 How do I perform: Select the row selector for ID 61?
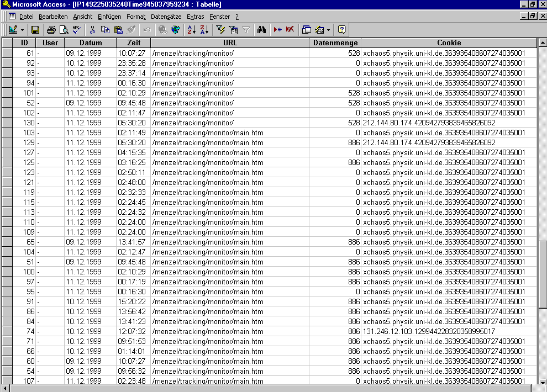tap(7, 54)
